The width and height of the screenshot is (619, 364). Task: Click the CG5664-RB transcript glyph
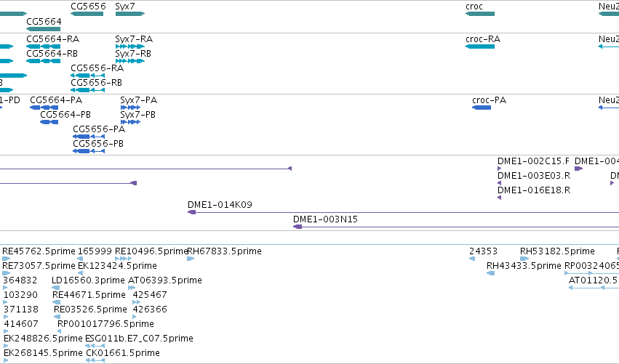point(44,61)
